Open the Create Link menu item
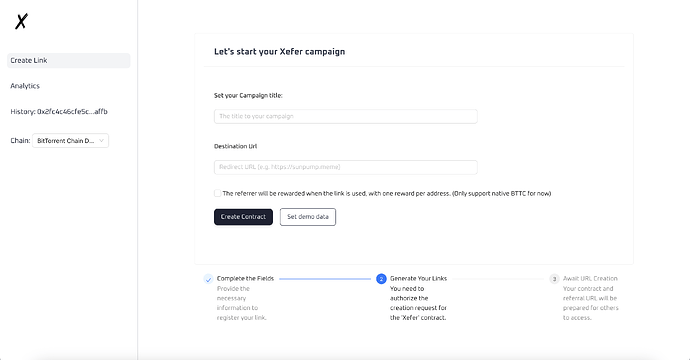 [69, 60]
